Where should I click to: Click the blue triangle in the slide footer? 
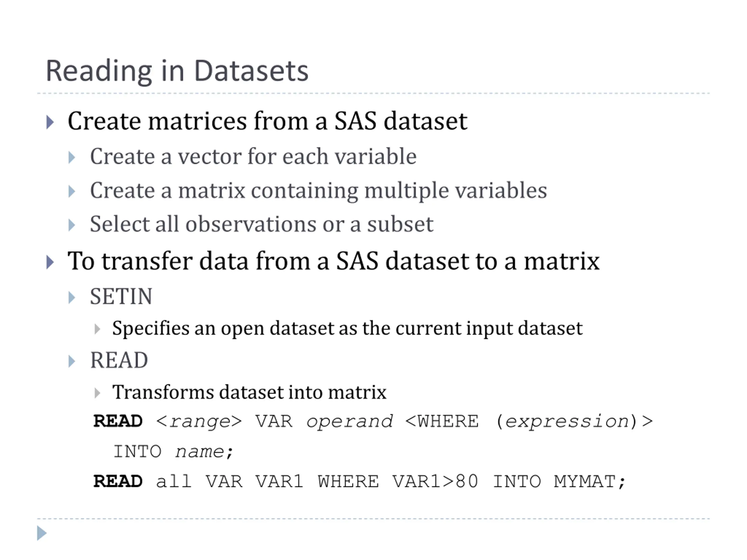tap(41, 533)
